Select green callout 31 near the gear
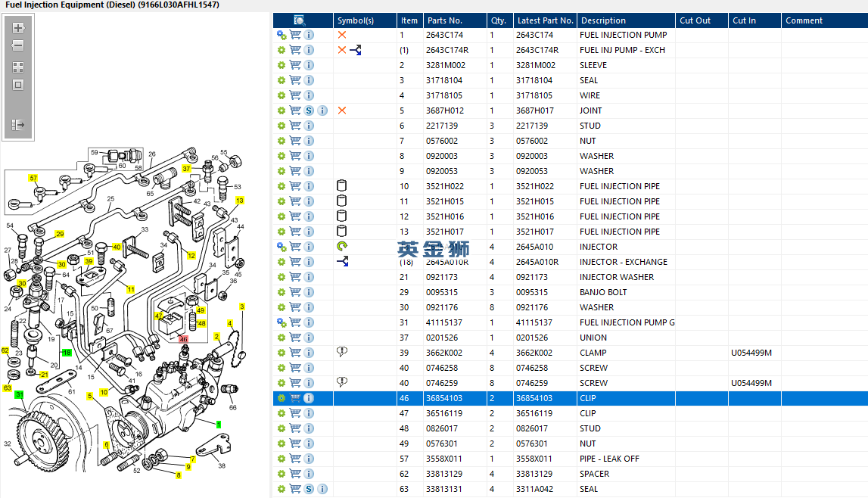Viewport: 868px width, 498px height. [20, 394]
